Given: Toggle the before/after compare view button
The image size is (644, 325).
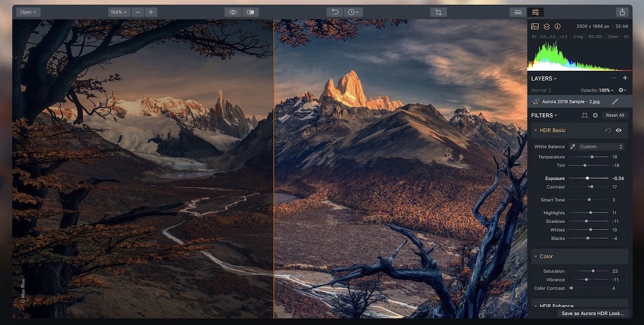Looking at the screenshot, I should pyautogui.click(x=250, y=12).
